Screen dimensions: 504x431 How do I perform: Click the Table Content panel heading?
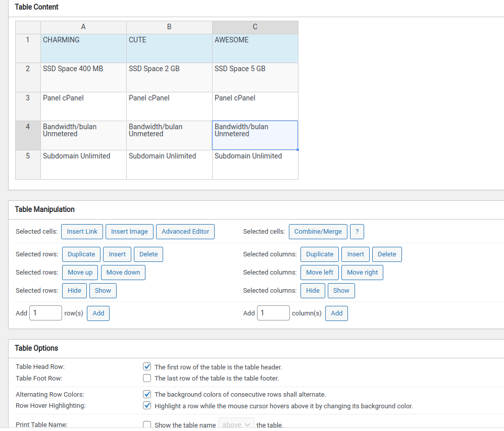[37, 7]
